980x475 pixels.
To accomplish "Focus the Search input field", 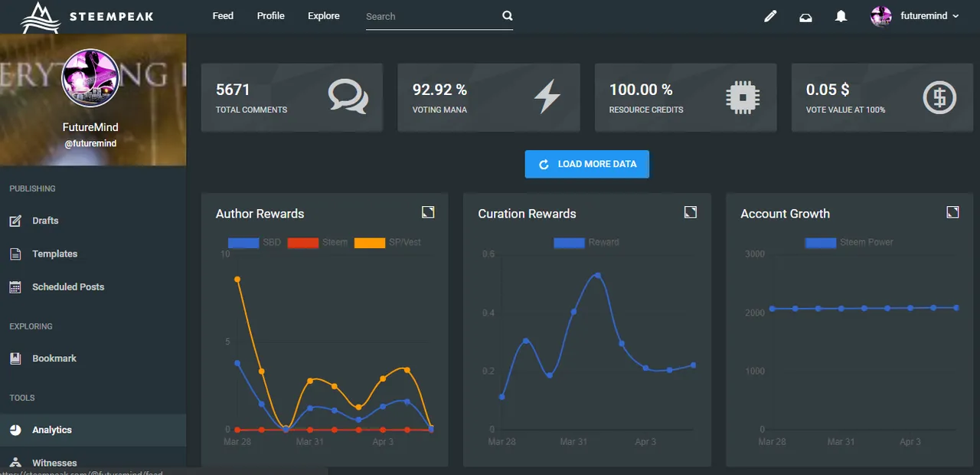I will pos(432,16).
